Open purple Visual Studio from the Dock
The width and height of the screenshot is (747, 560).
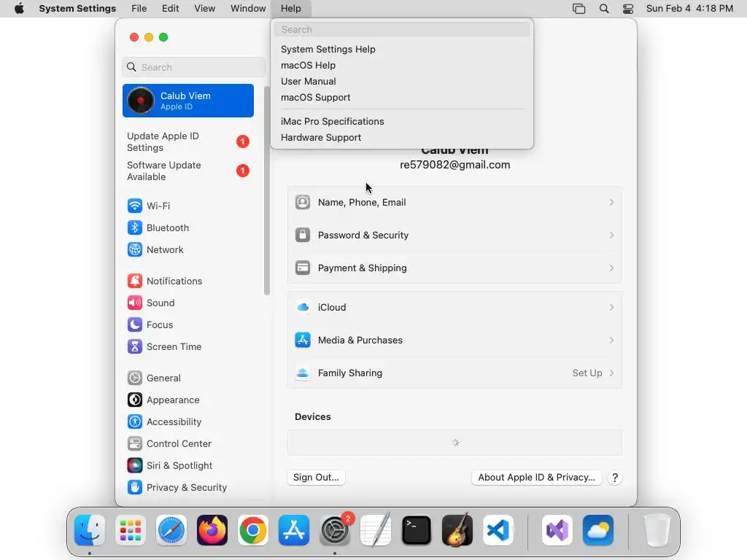[557, 530]
